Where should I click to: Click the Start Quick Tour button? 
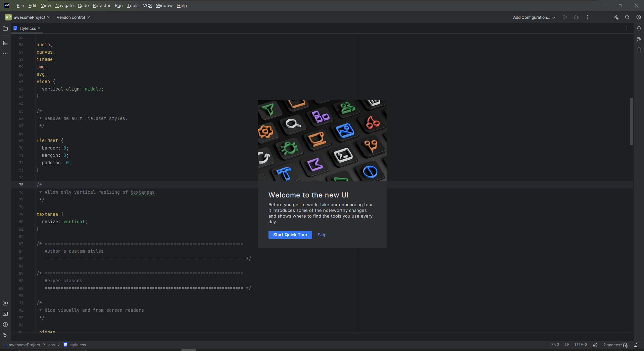tap(290, 235)
